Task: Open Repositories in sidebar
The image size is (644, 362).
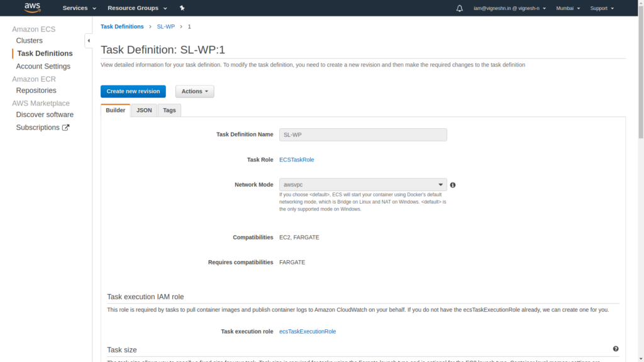Action: 36,90
